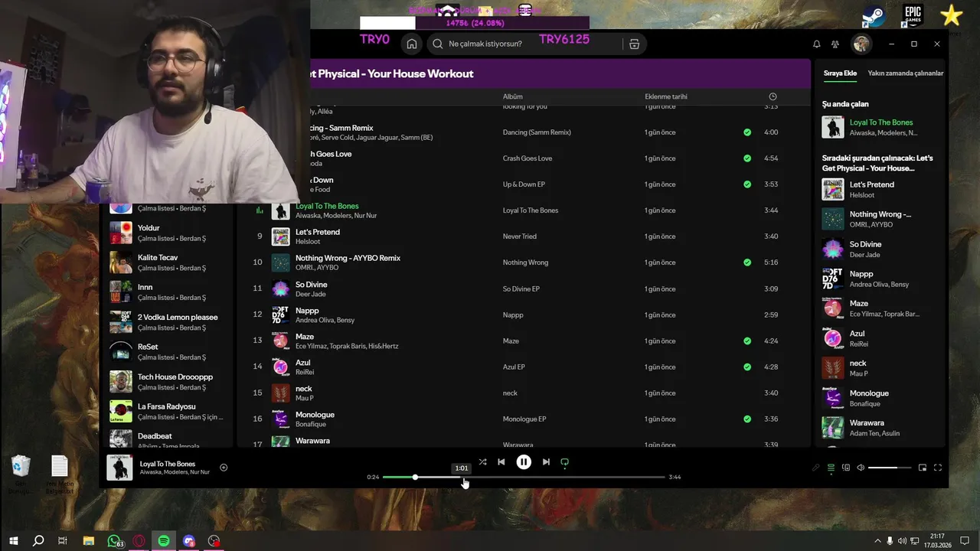Open the Monologue EP album link

point(524,419)
